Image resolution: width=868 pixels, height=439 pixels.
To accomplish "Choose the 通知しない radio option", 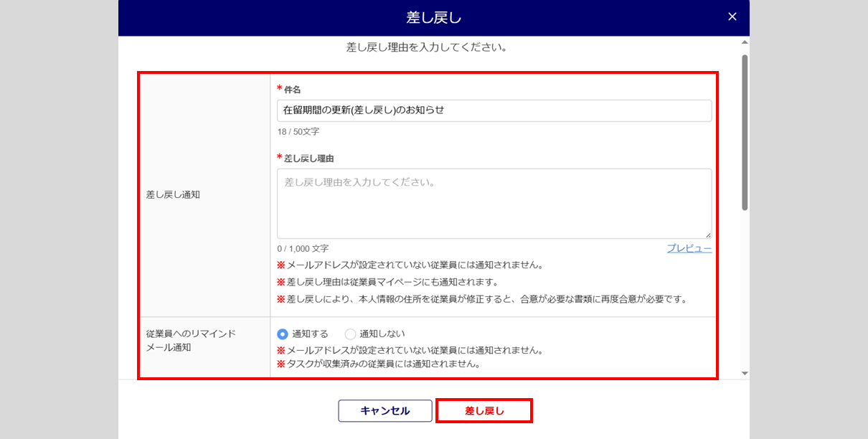I will (350, 334).
